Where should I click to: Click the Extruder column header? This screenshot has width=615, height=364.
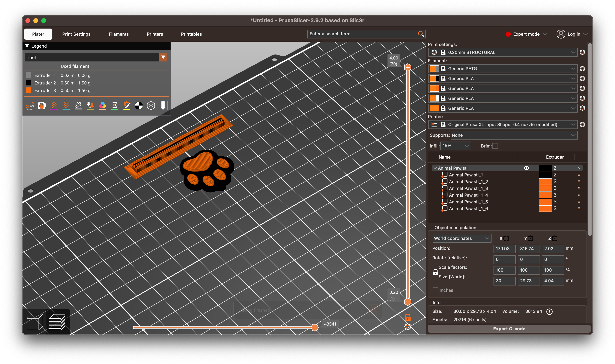(555, 157)
